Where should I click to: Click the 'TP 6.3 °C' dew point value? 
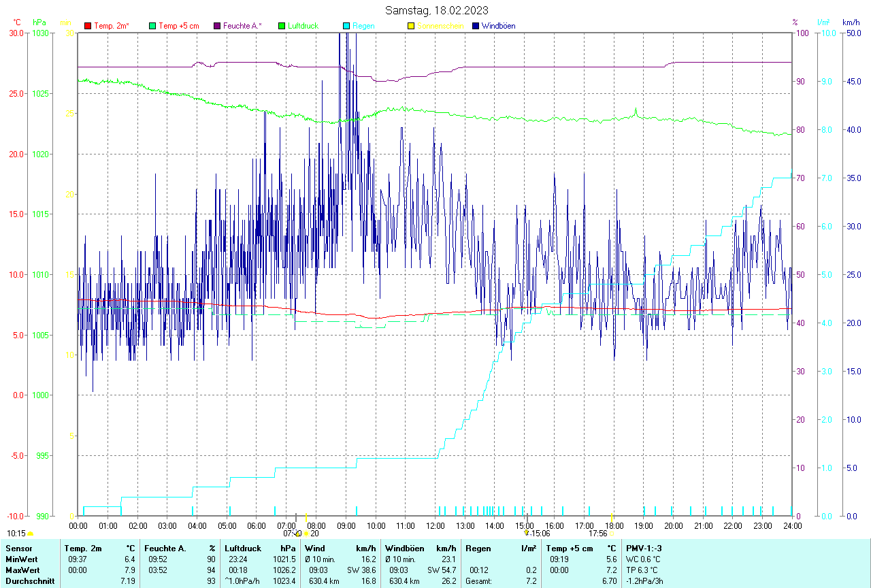[642, 570]
